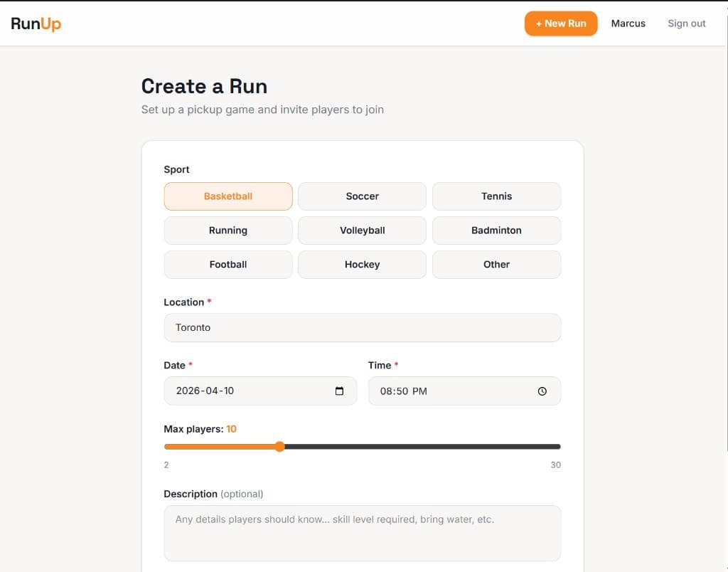Click the Sign out link
This screenshot has width=728, height=572.
pos(685,23)
